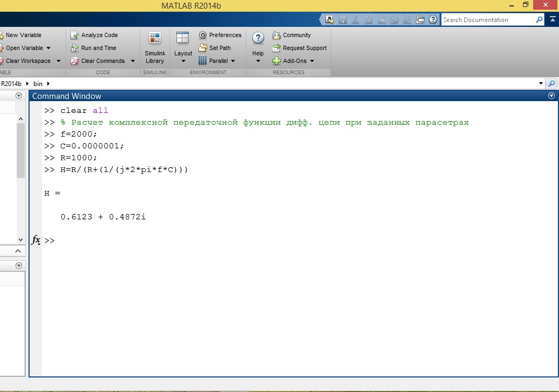This screenshot has height=392, width=559.
Task: Click the Clear Commands icon
Action: tap(74, 61)
